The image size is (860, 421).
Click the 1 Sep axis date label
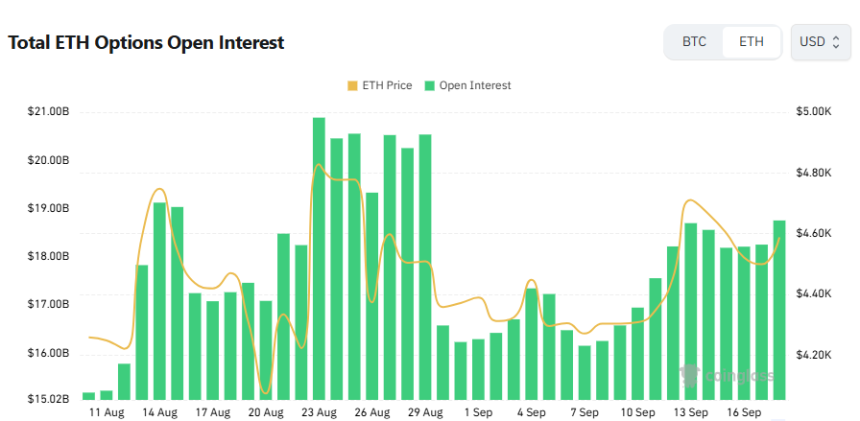pos(478,412)
